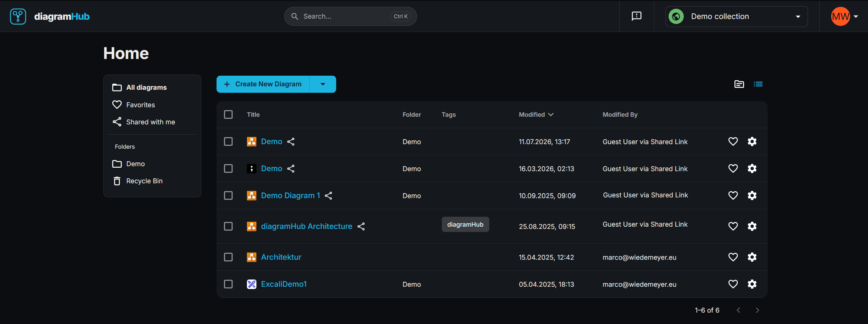
Task: Open settings gear for ExcaliDemo1
Action: tap(752, 284)
